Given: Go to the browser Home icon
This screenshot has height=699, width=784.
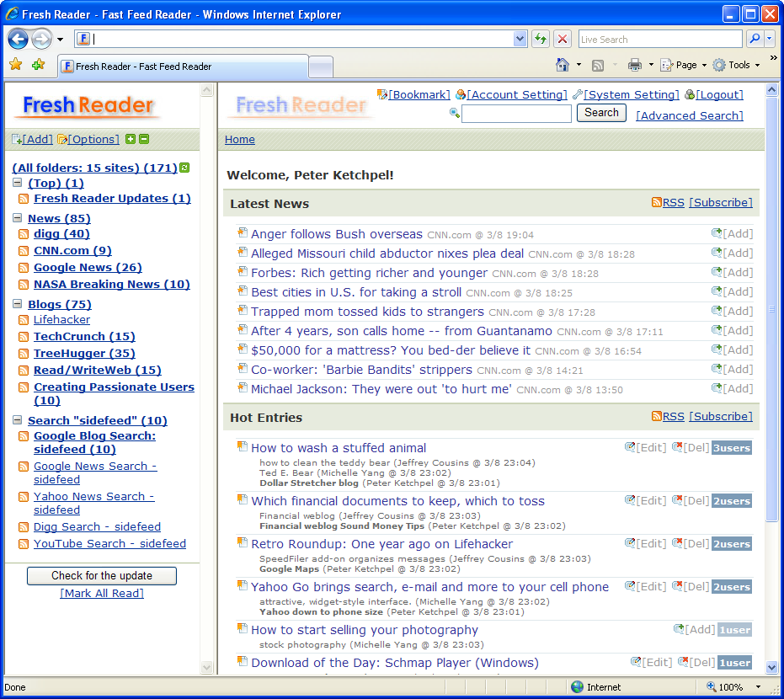Looking at the screenshot, I should [563, 65].
